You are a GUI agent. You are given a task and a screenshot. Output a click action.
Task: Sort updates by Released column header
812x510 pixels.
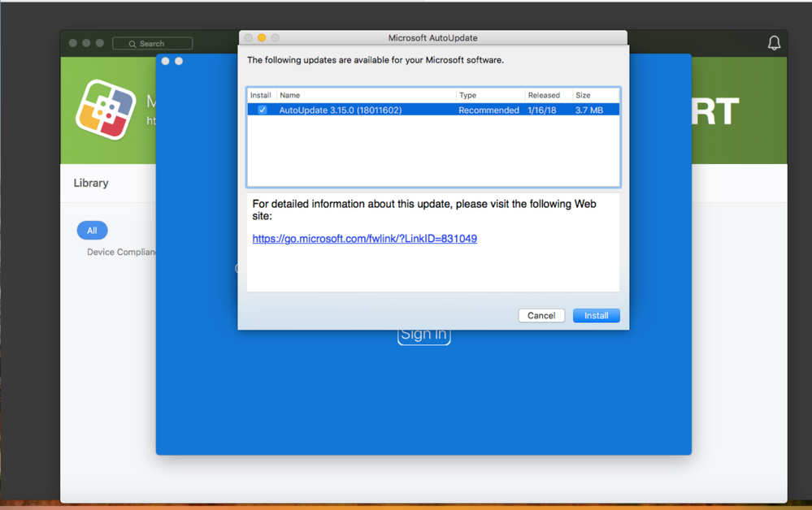(x=549, y=95)
